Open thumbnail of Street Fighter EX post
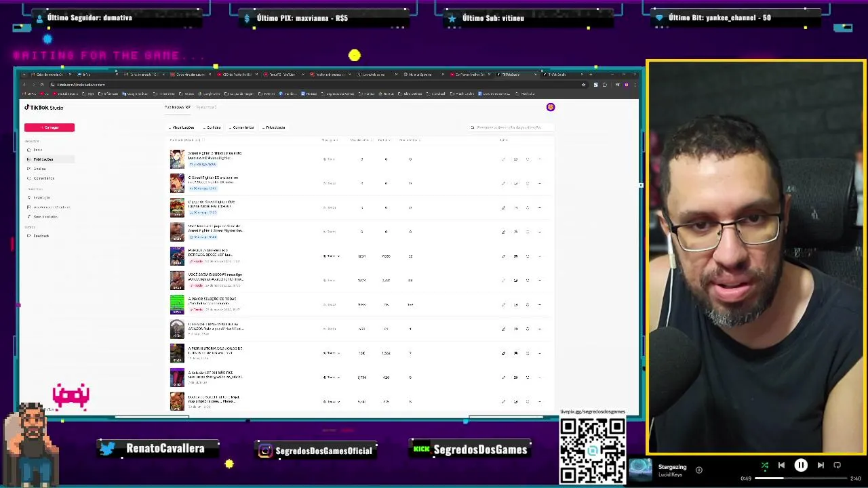 click(177, 184)
